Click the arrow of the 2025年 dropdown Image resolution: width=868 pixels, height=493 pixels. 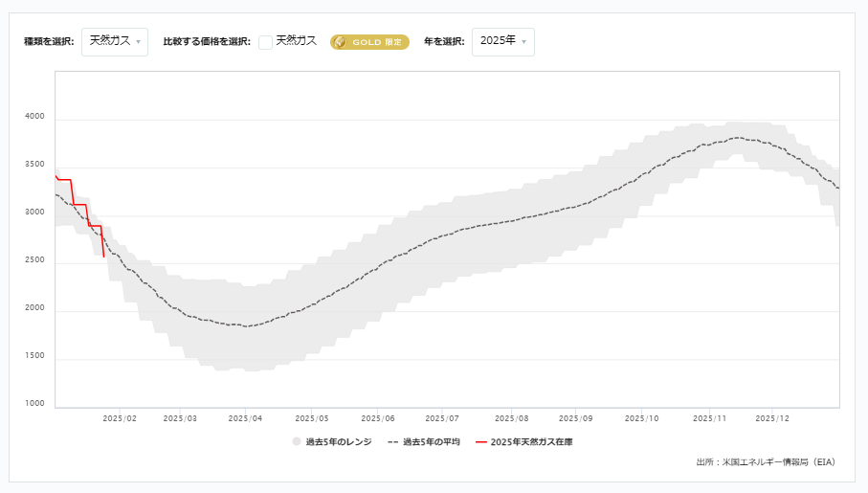click(524, 42)
